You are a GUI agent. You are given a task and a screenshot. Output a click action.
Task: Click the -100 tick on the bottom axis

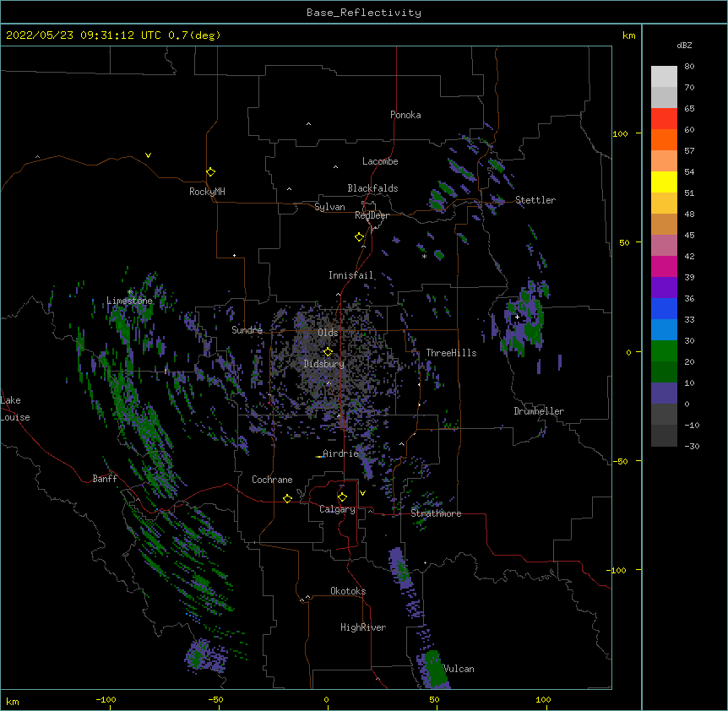pyautogui.click(x=106, y=699)
